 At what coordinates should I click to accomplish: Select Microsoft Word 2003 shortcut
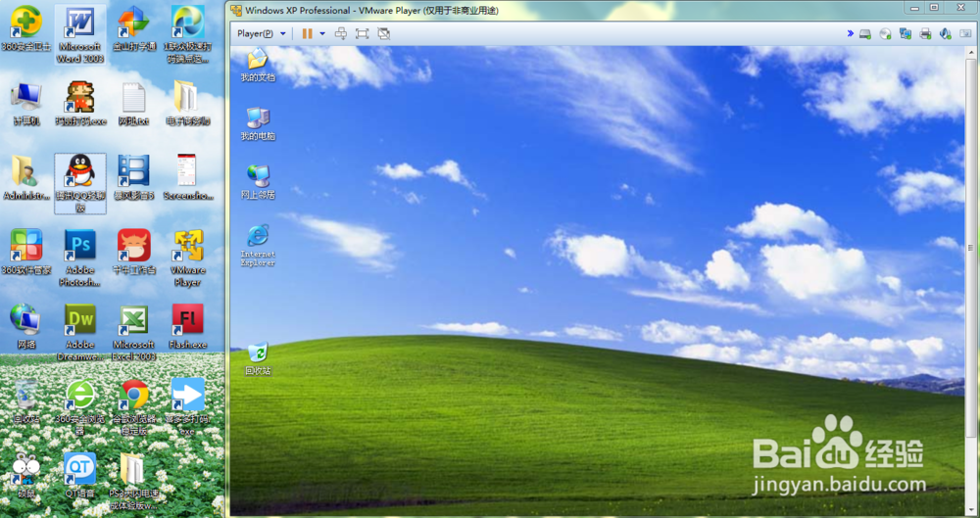click(x=79, y=34)
